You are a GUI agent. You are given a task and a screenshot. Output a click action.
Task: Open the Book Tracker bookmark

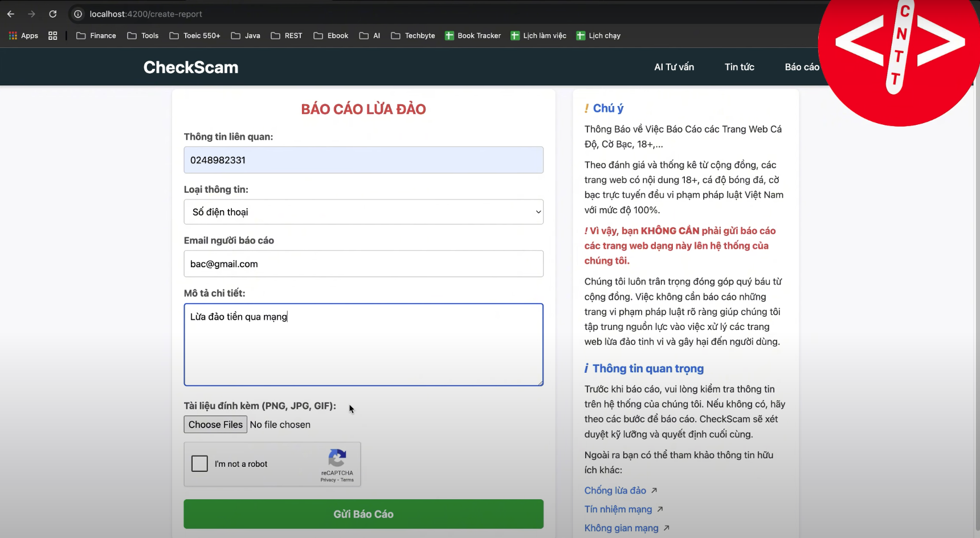[473, 35]
